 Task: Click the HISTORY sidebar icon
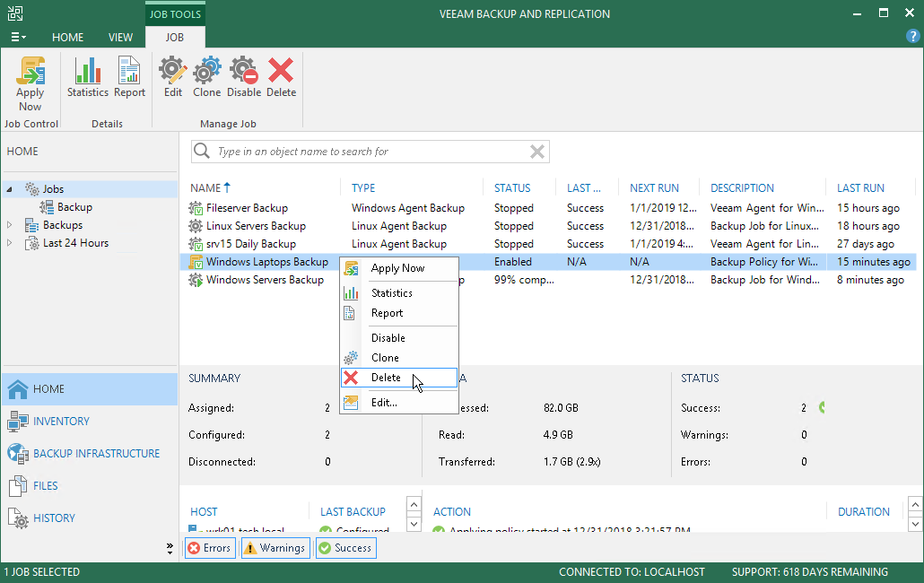(x=18, y=518)
